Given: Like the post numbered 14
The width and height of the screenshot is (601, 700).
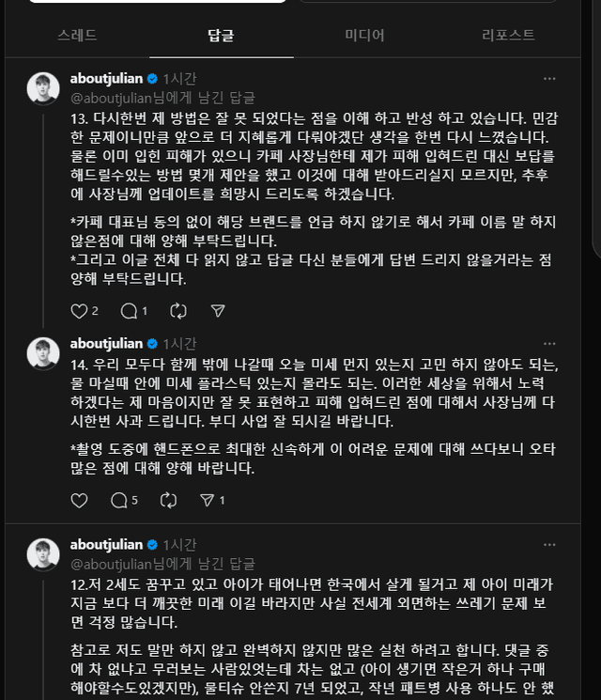Looking at the screenshot, I should point(79,500).
